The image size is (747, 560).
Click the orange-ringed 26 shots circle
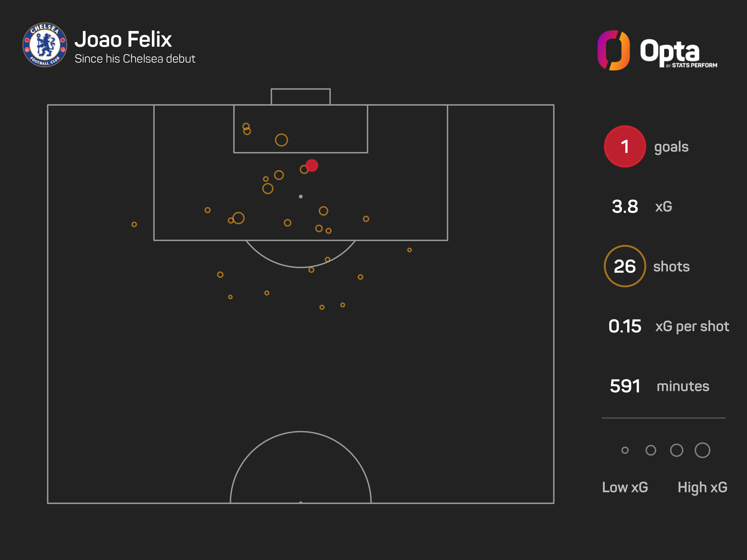(625, 266)
